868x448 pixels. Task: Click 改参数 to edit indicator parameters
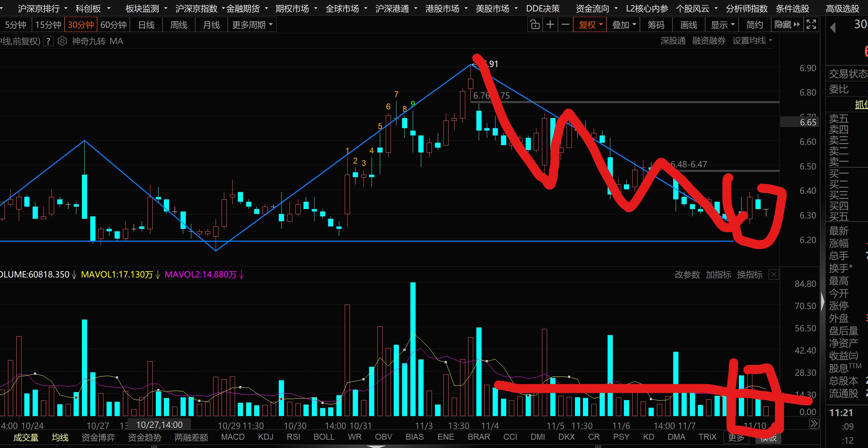(x=687, y=275)
